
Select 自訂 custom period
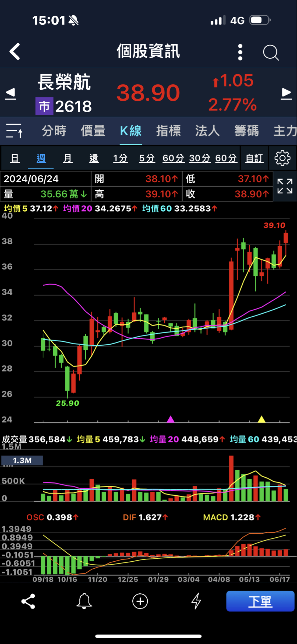[x=254, y=158]
